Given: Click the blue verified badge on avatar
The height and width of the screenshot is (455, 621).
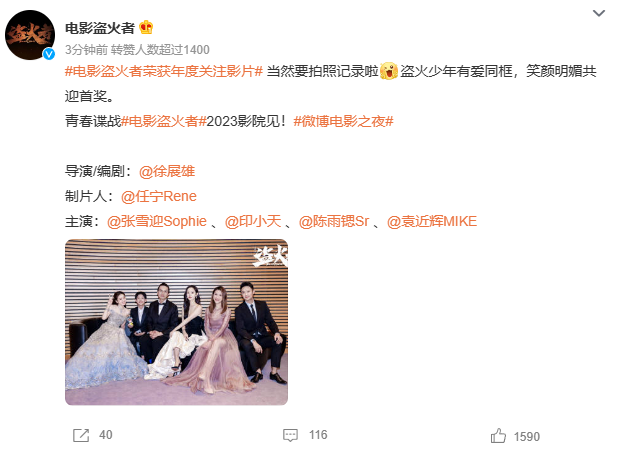Looking at the screenshot, I should click(x=49, y=53).
